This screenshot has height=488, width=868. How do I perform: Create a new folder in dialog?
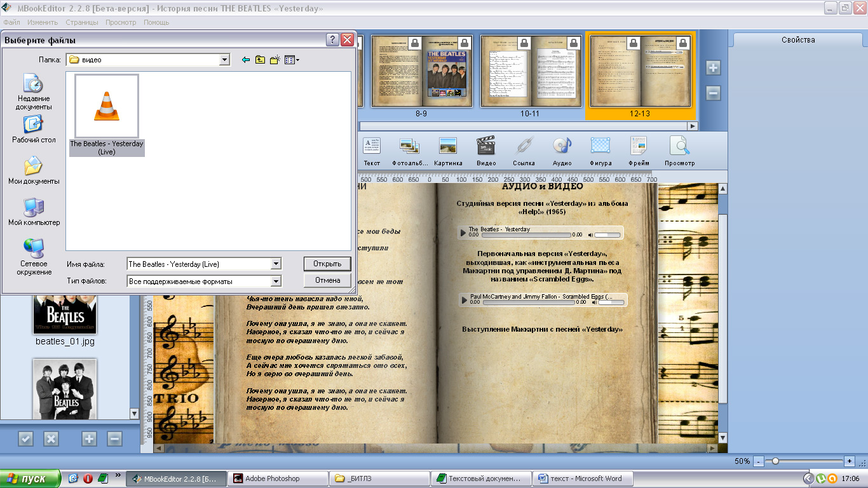coord(275,60)
